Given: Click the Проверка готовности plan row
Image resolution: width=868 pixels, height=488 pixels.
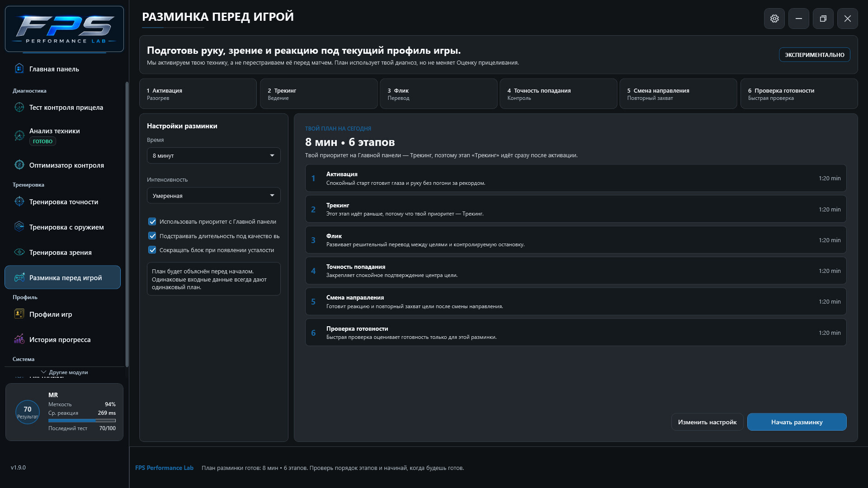Looking at the screenshot, I should coord(576,333).
